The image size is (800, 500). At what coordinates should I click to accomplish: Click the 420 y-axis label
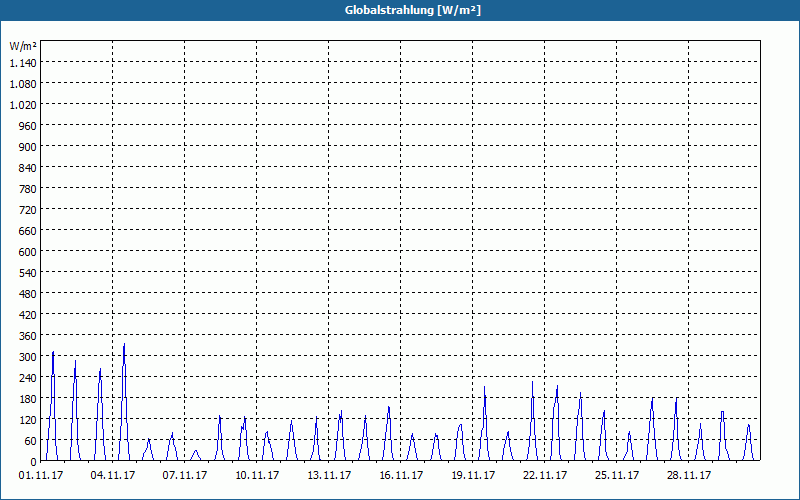point(28,315)
